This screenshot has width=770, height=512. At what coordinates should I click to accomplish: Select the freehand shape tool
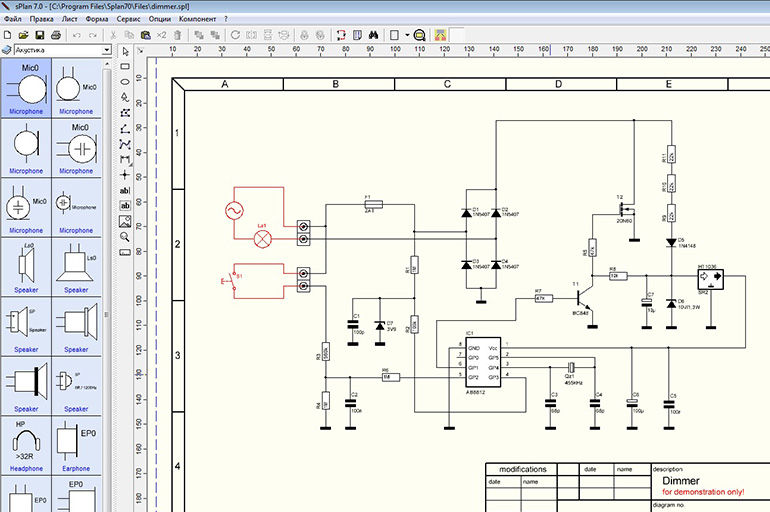(x=125, y=97)
